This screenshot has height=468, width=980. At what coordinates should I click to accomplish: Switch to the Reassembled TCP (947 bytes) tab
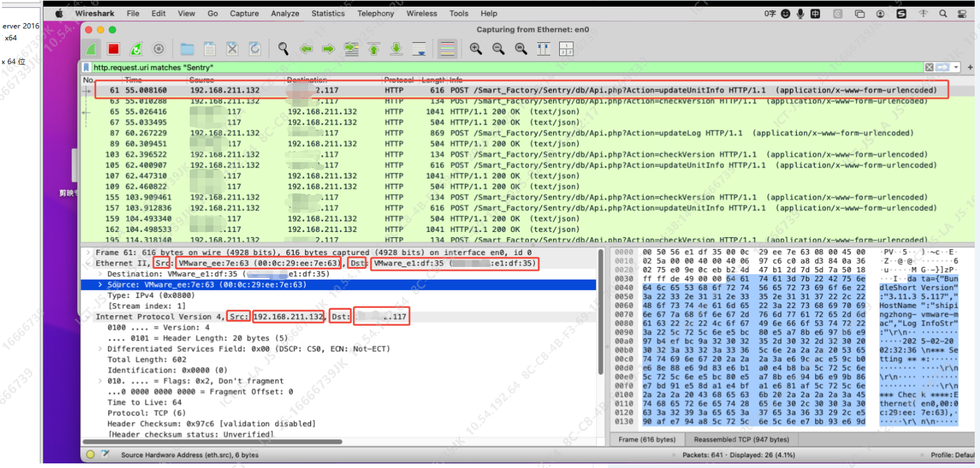[x=741, y=440]
